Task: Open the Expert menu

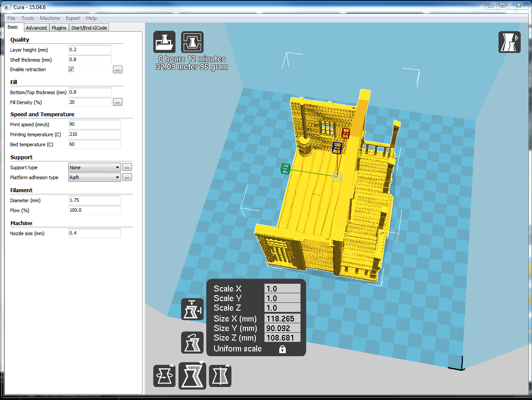Action: click(x=73, y=18)
